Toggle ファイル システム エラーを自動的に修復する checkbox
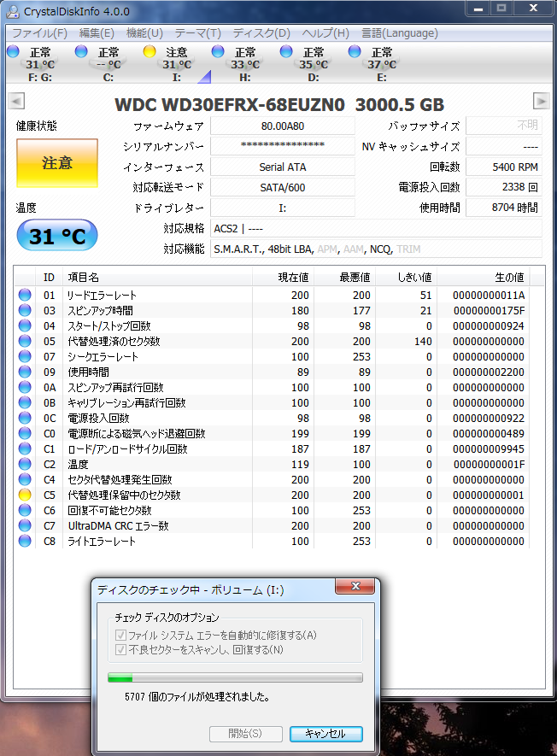Viewport: 557px width, 756px height. click(x=121, y=635)
